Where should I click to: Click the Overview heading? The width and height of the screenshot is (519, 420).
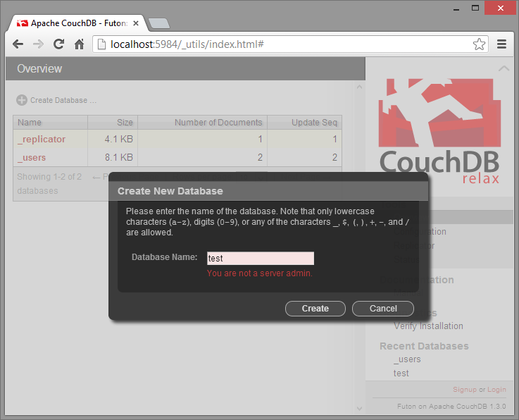pos(39,68)
